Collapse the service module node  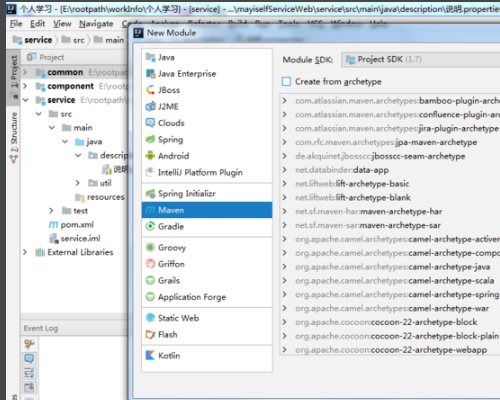(x=26, y=100)
